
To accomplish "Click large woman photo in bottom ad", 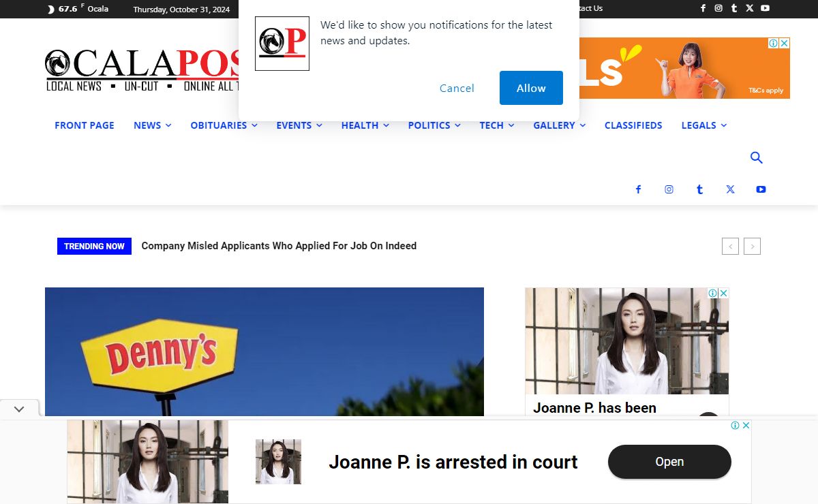I will tap(148, 462).
